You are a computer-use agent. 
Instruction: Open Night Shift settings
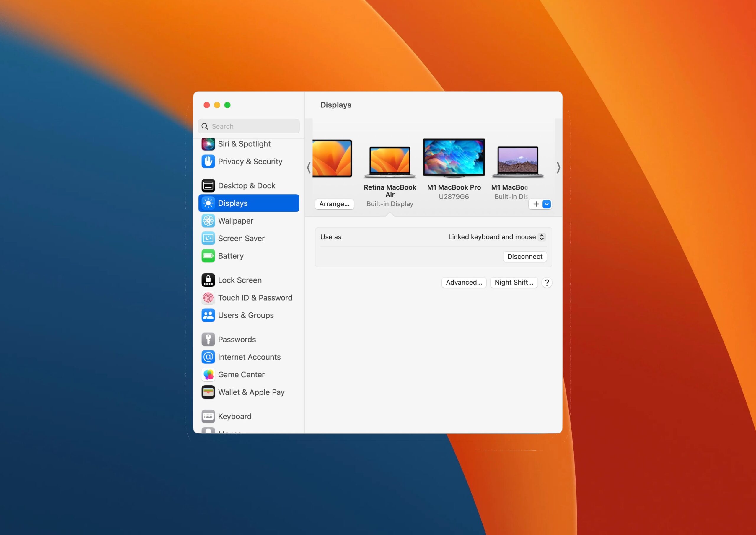(514, 282)
